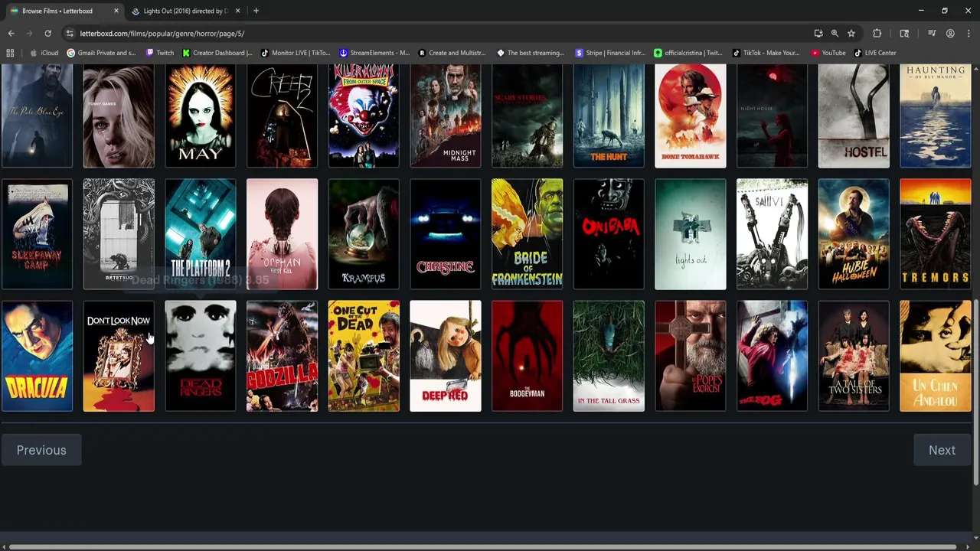Image resolution: width=980 pixels, height=551 pixels.
Task: Open the Saw VI poster
Action: (x=772, y=234)
